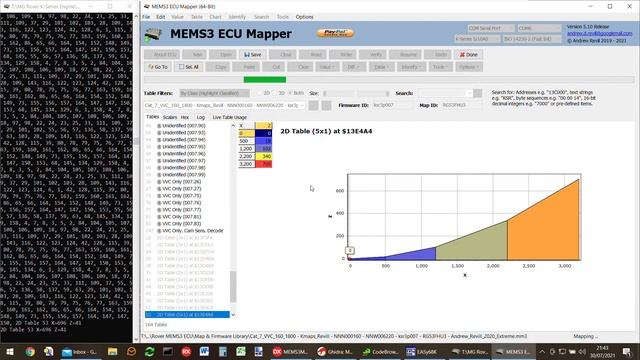Switch to the Live Table Usage tab
Viewport: 640px width, 360px height.
pos(229,117)
